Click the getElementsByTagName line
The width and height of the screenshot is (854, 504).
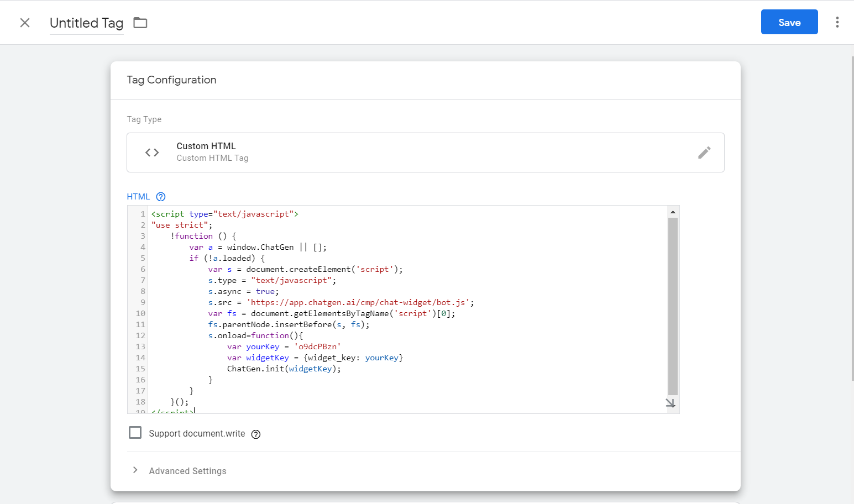point(332,313)
